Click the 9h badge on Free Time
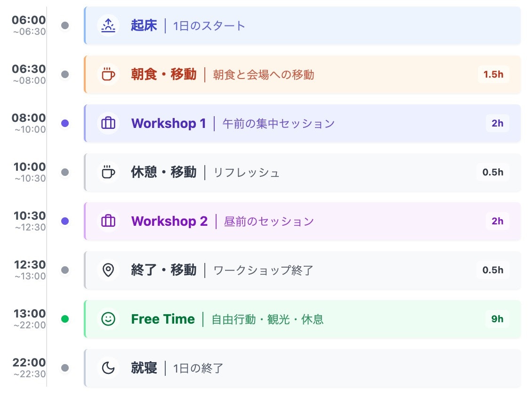Viewport: 532px width, 397px height. click(x=497, y=319)
